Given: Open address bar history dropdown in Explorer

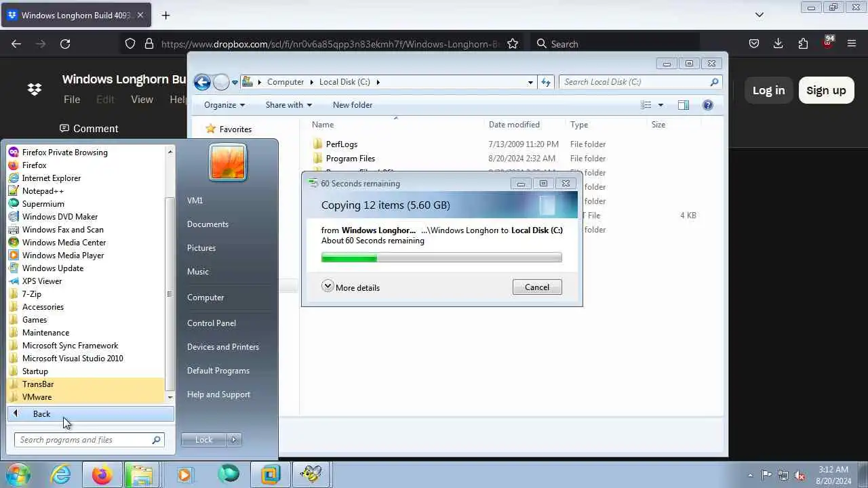Looking at the screenshot, I should tap(530, 82).
